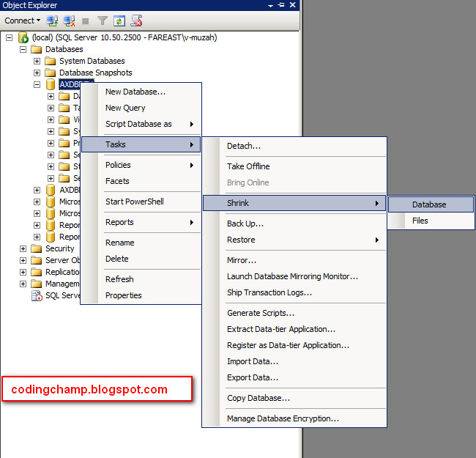Choose Take Offline in Tasks submenu
Screen dimensions: 476x458
click(294, 166)
